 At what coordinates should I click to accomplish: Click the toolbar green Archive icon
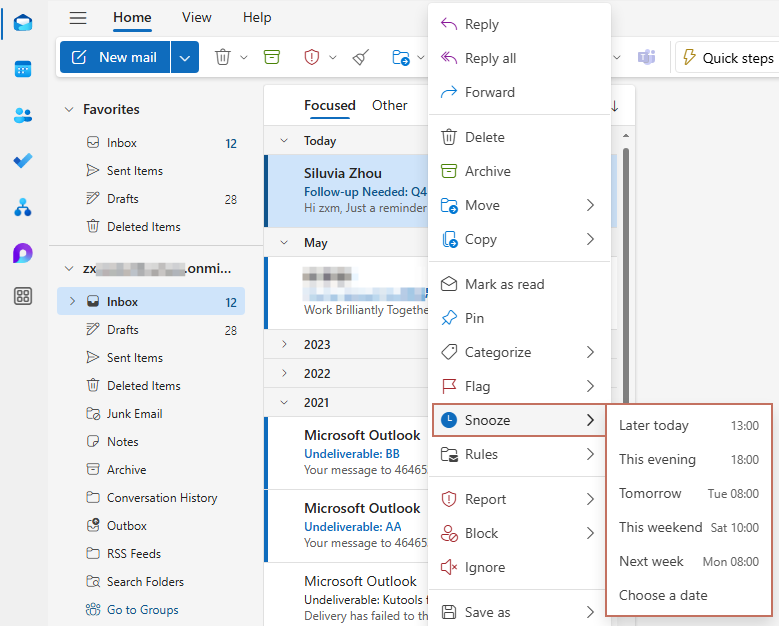(272, 57)
